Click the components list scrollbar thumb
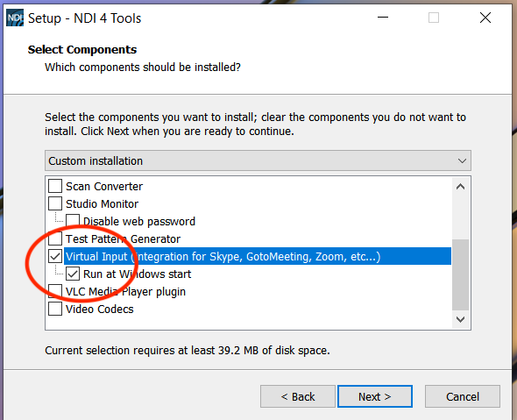Viewport: 517px width, 420px height. [x=461, y=274]
